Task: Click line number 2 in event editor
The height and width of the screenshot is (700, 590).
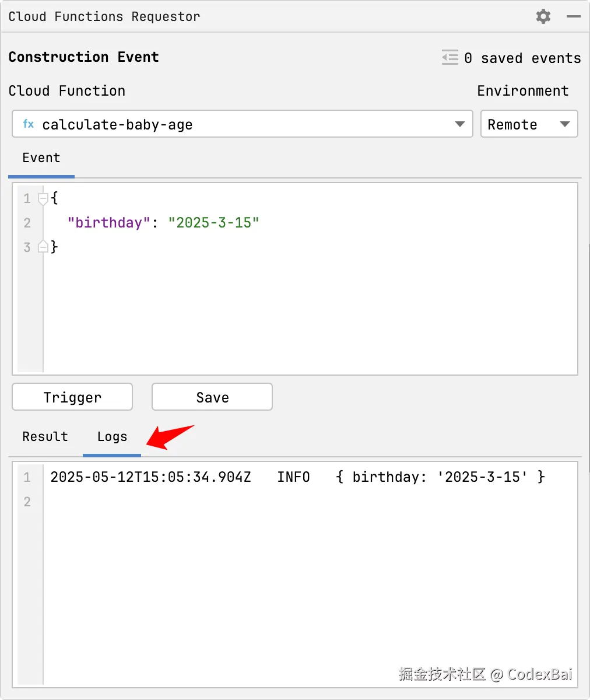Action: [x=27, y=223]
